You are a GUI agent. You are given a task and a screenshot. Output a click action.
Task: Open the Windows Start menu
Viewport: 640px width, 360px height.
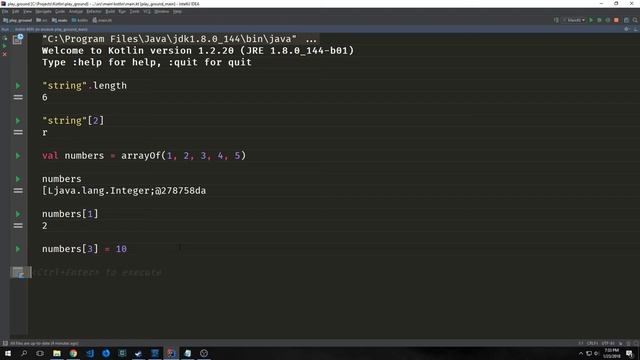tap(8, 353)
